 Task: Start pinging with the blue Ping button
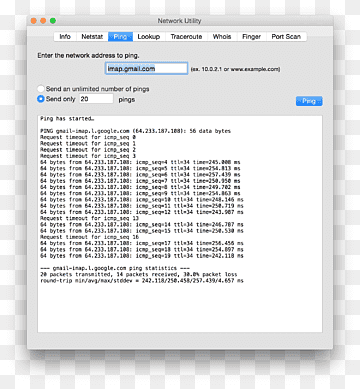309,101
